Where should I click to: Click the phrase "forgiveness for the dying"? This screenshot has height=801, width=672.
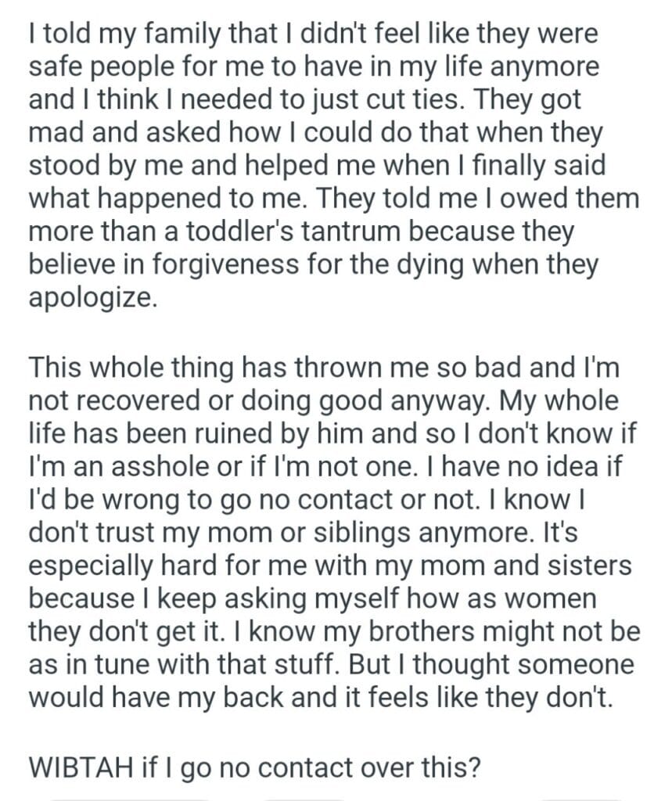click(296, 264)
